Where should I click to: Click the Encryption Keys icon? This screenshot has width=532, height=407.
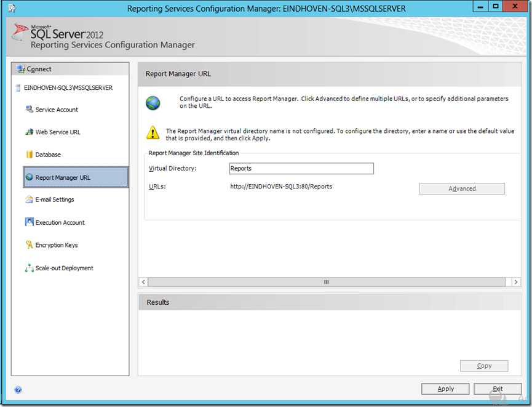tap(29, 244)
